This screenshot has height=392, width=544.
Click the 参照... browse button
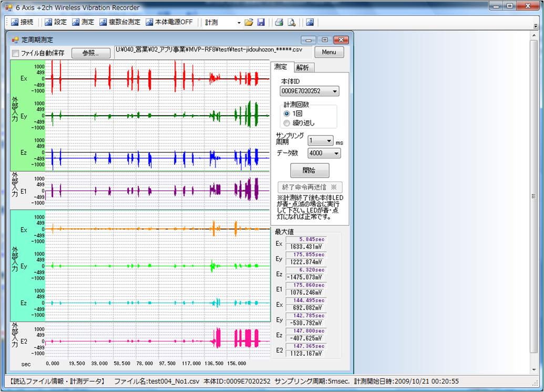point(90,53)
